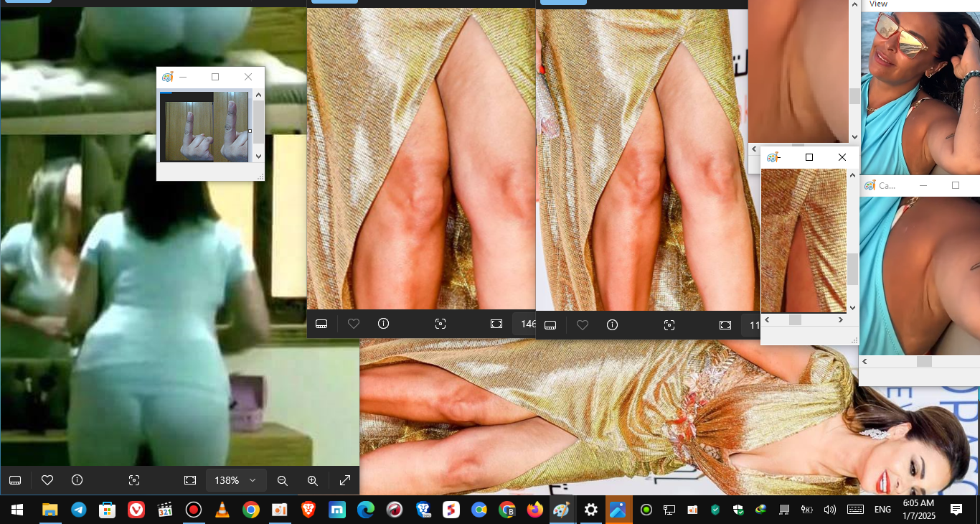
Task: Open the View tab in Paint
Action: pos(879,4)
